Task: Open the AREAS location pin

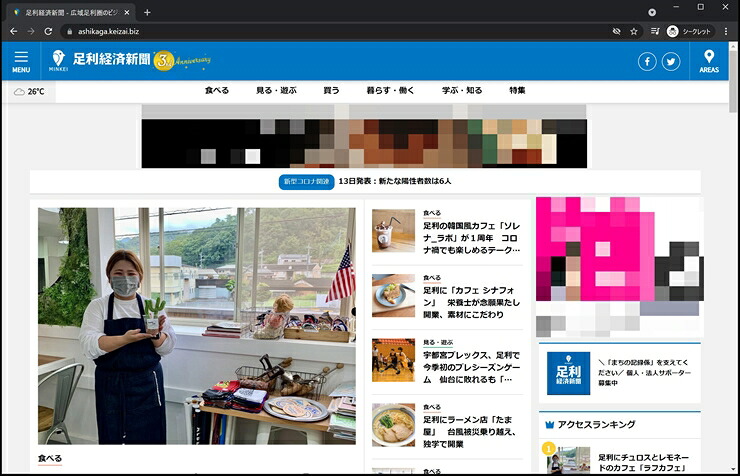Action: (709, 61)
